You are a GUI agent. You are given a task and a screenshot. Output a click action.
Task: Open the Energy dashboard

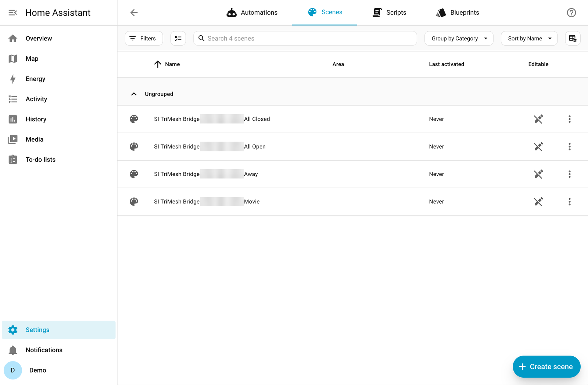tap(59, 79)
